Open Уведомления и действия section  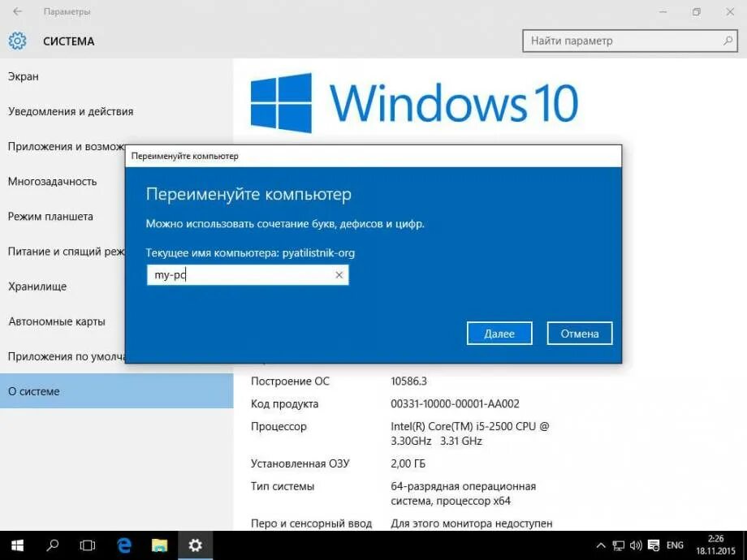(x=117, y=111)
